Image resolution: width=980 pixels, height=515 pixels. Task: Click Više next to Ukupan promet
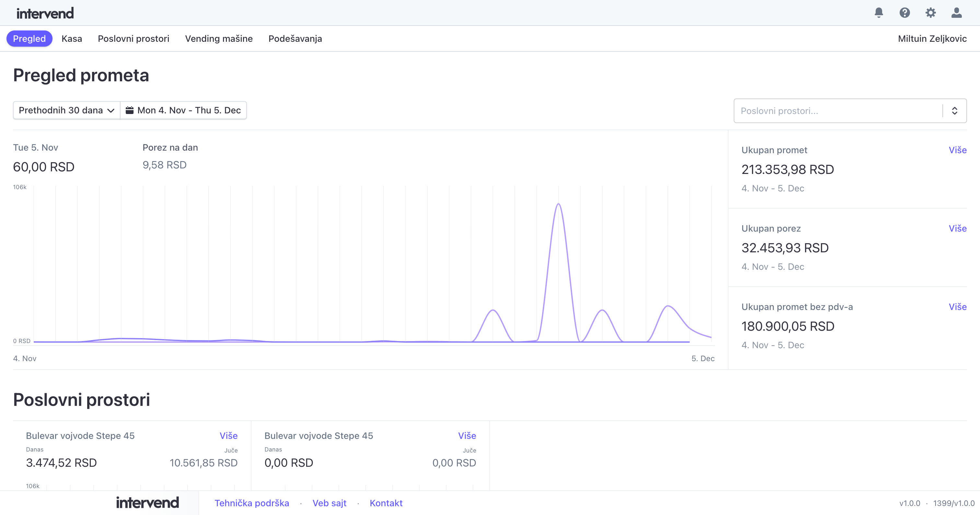tap(957, 150)
